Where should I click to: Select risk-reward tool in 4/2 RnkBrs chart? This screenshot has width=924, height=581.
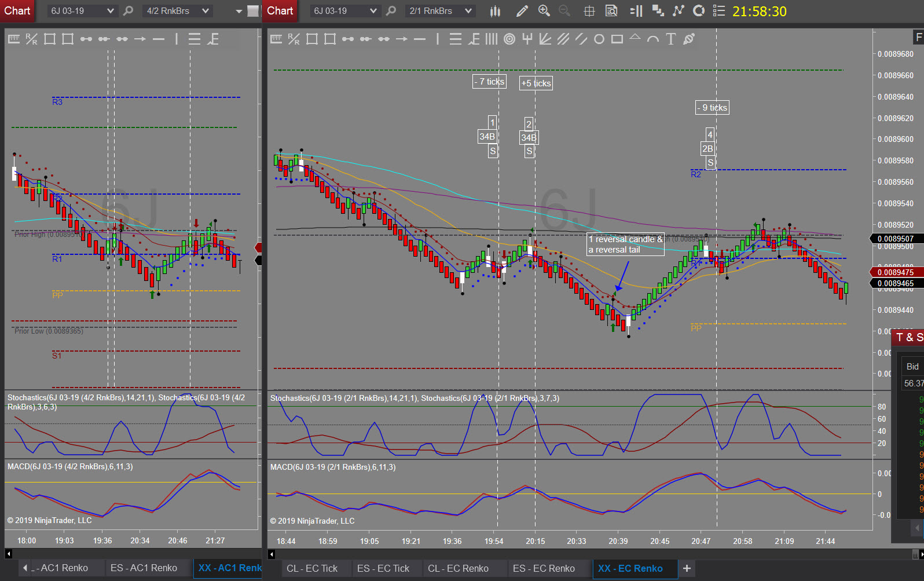tap(32, 39)
